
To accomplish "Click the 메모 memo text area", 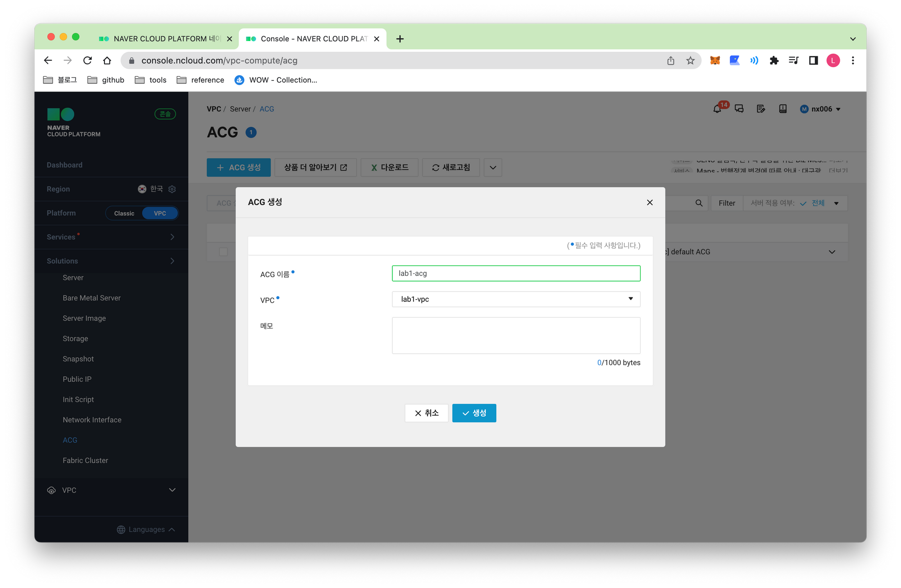I will click(516, 336).
